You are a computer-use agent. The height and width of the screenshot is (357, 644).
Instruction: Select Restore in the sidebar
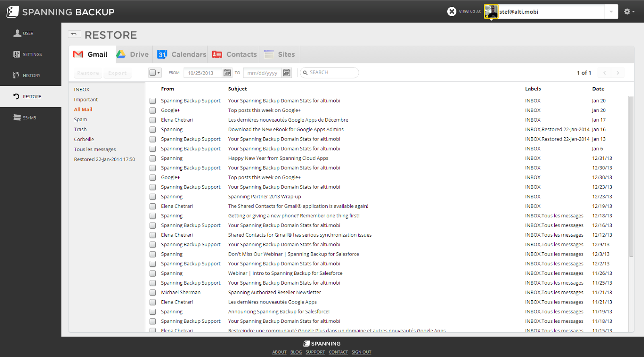coord(31,97)
